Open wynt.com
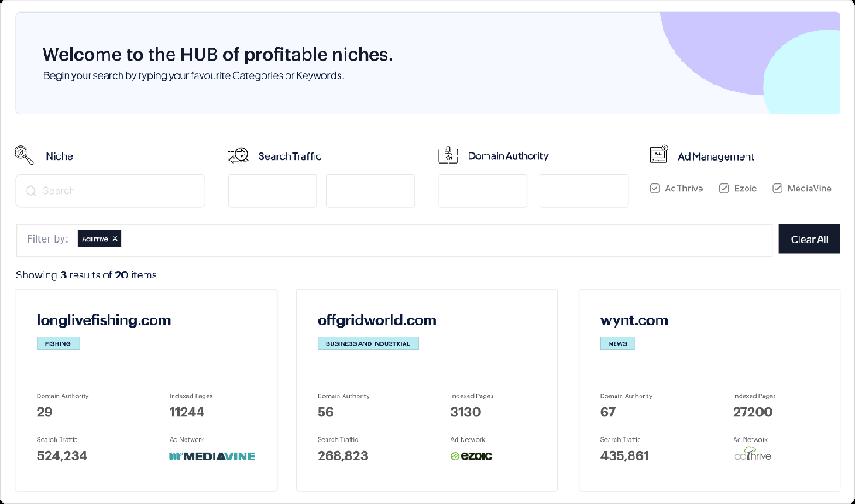Viewport: 855px width, 504px height. pos(634,320)
